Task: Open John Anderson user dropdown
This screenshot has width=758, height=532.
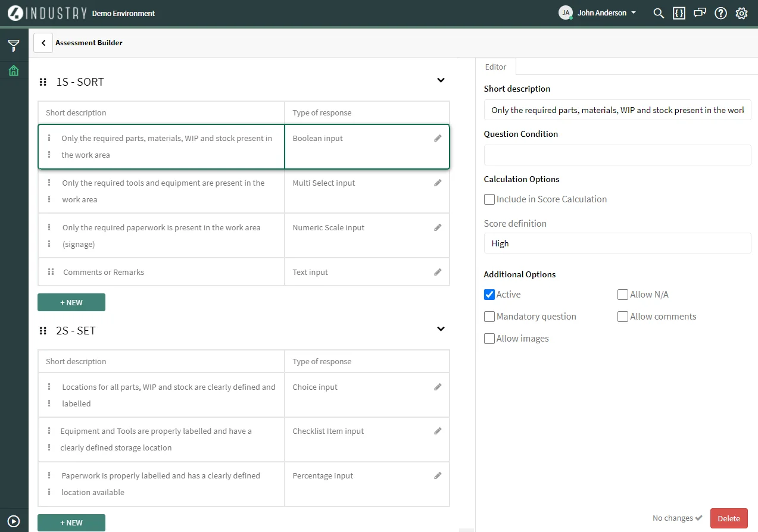Action: pyautogui.click(x=607, y=13)
